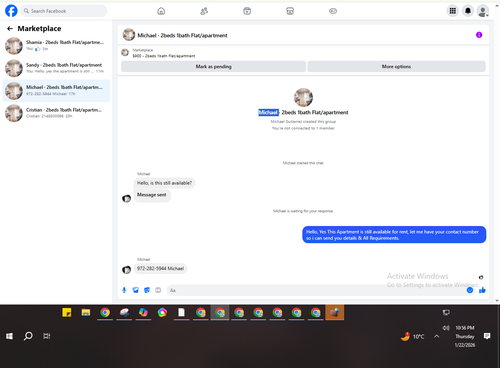Click Michael's avatar next to phone number message
The image size is (500, 368).
[126, 269]
